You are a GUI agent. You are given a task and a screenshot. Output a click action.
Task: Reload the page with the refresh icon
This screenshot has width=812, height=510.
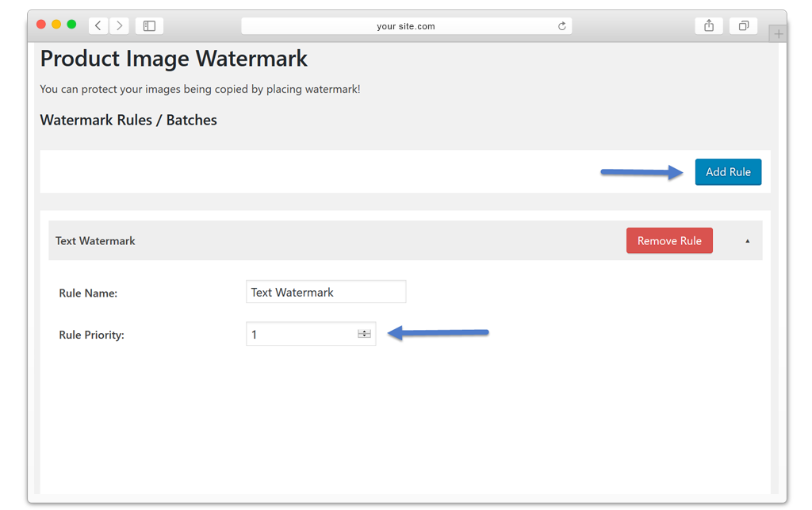point(562,26)
